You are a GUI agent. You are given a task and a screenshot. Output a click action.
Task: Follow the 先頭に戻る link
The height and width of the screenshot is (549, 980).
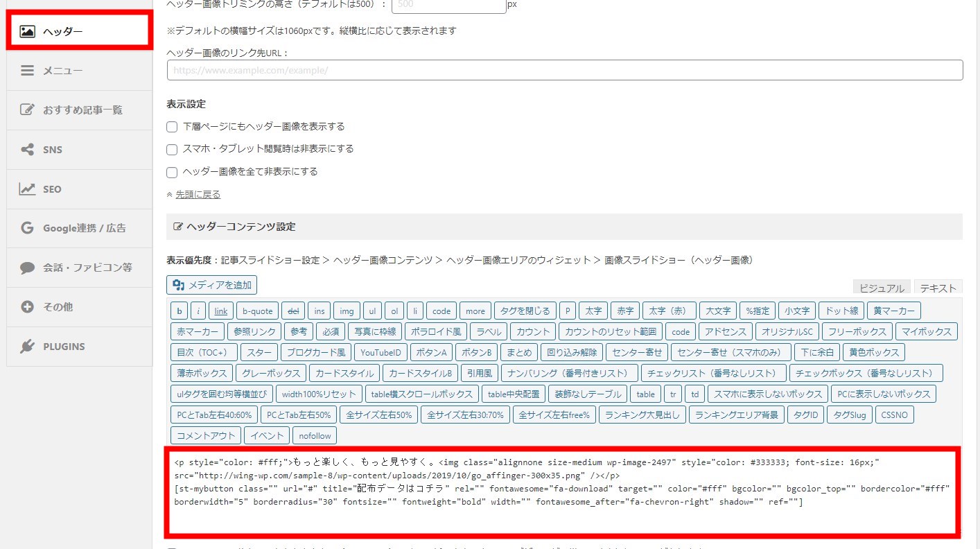pos(198,195)
